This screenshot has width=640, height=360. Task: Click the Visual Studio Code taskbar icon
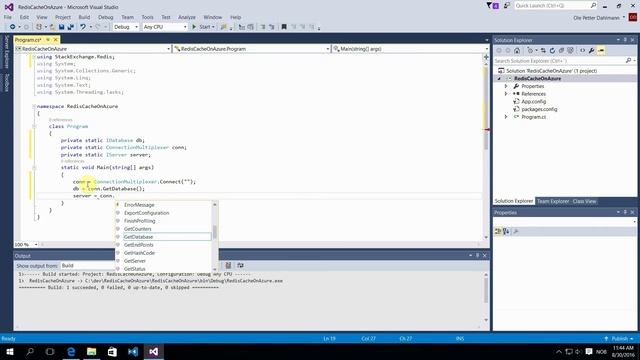[133, 351]
